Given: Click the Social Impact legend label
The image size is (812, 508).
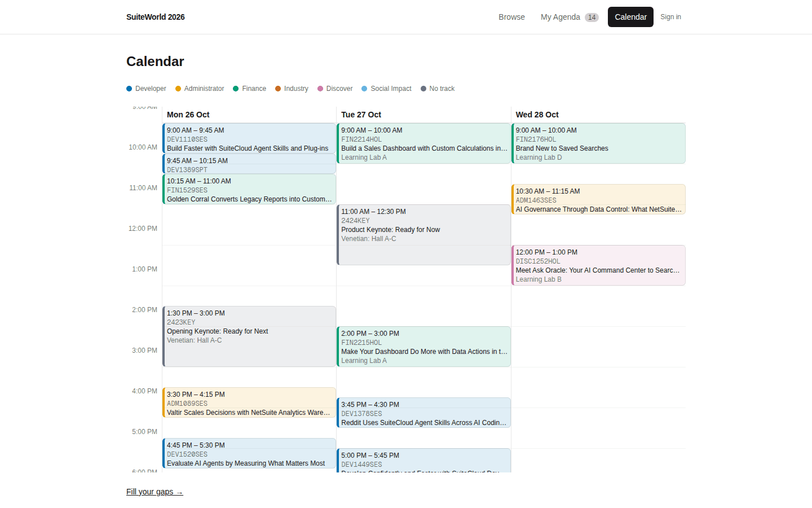Looking at the screenshot, I should coord(391,89).
